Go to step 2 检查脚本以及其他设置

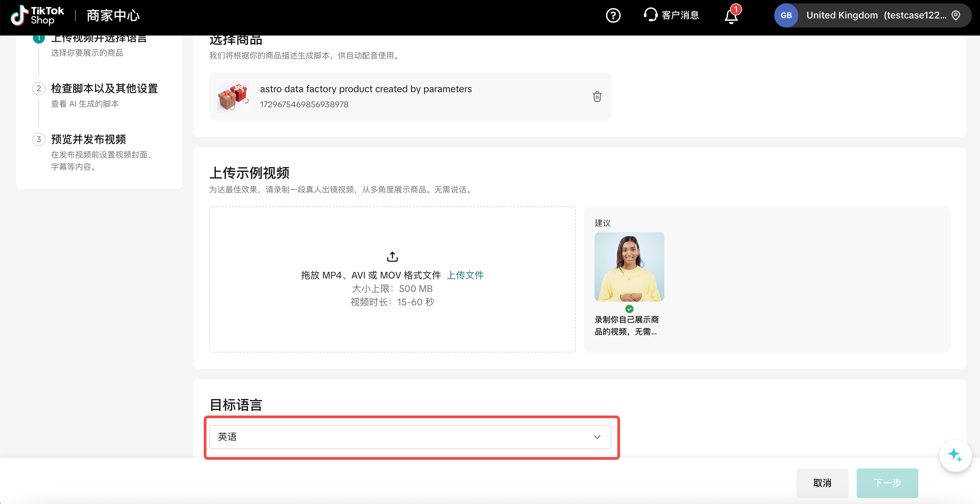point(104,88)
